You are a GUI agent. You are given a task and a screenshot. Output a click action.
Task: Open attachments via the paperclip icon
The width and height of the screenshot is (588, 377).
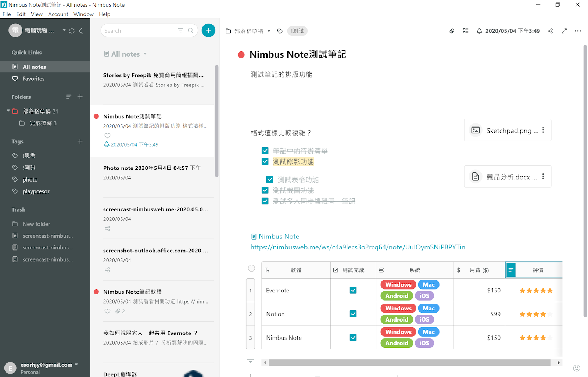tap(452, 31)
